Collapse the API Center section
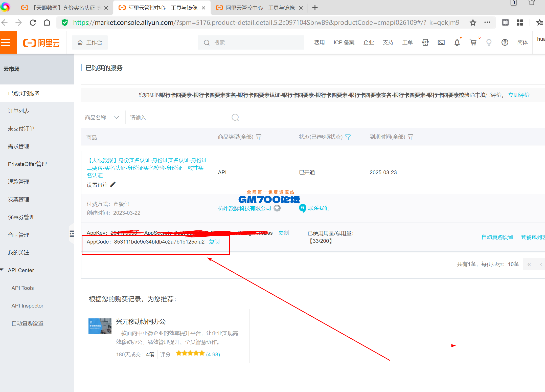Screen dimensions: 545x392 tap(2, 270)
